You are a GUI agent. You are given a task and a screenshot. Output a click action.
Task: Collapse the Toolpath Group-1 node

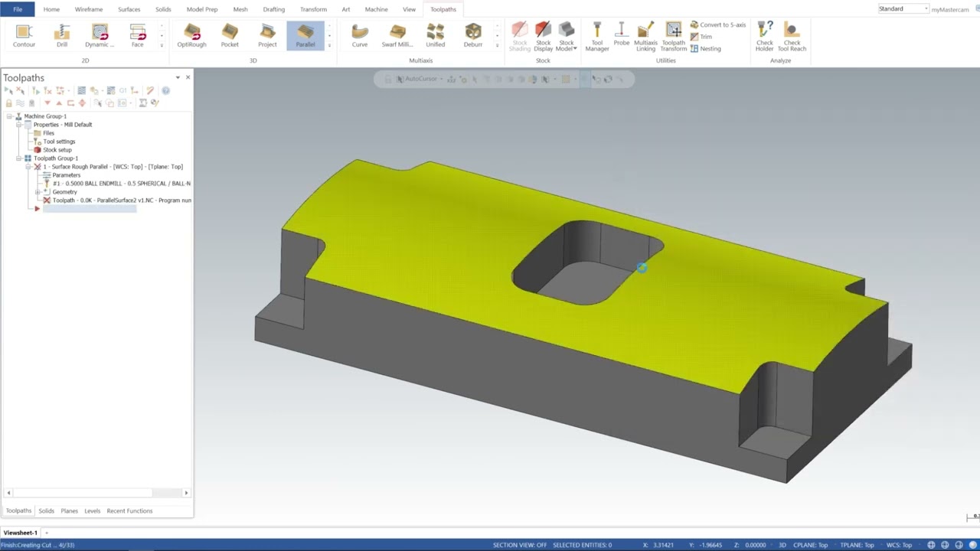tap(18, 158)
